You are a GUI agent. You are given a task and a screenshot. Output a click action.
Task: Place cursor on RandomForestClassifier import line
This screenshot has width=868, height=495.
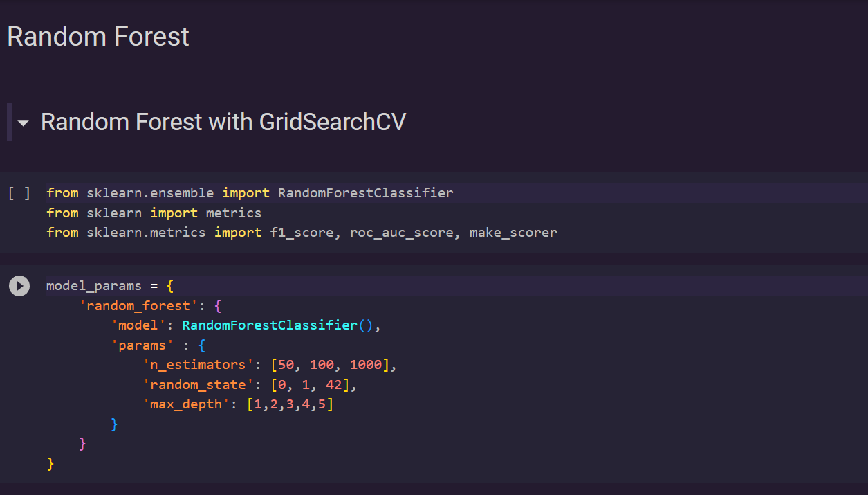click(x=250, y=192)
